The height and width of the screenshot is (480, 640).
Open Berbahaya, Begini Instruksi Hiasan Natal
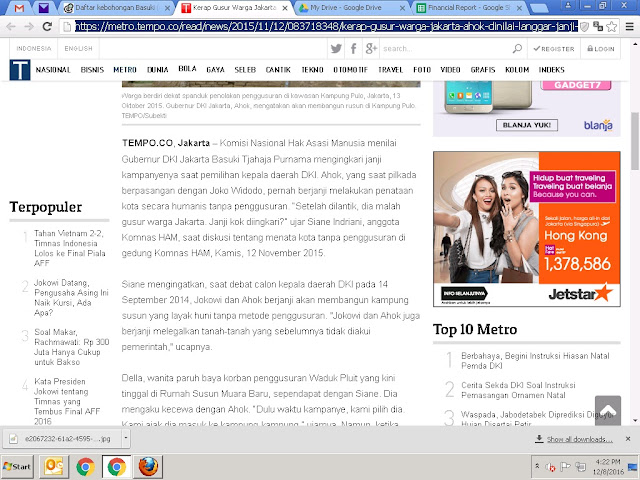click(535, 360)
